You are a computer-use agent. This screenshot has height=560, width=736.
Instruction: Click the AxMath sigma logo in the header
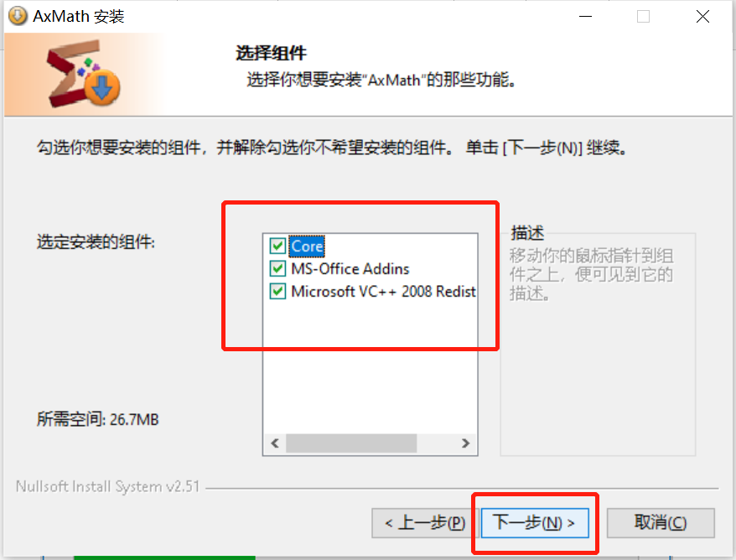pyautogui.click(x=83, y=74)
